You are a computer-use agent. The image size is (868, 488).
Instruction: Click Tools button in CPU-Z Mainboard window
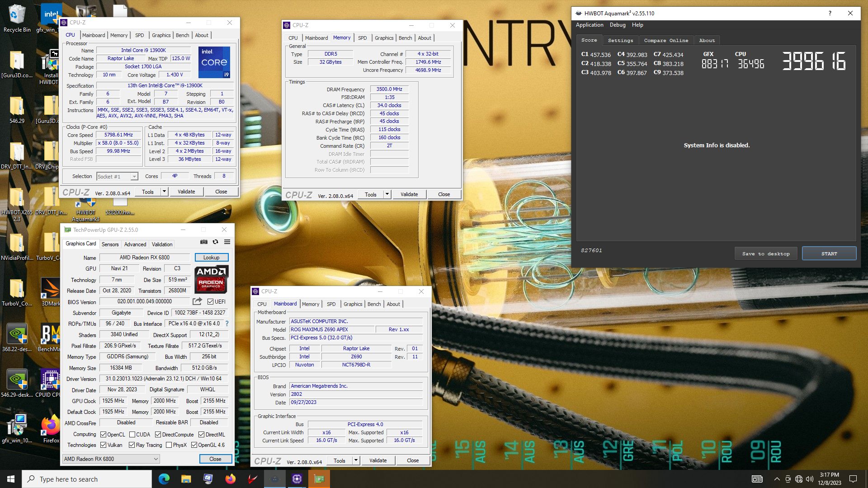[339, 460]
